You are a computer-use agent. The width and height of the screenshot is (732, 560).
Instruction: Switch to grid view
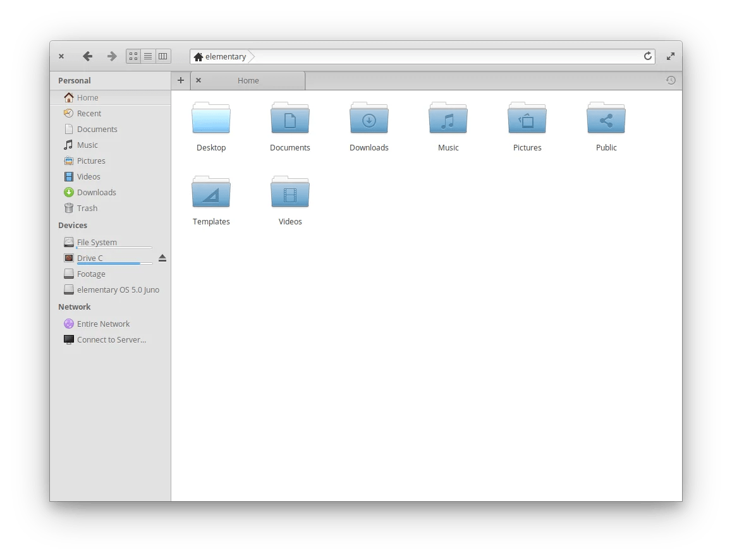(x=133, y=56)
